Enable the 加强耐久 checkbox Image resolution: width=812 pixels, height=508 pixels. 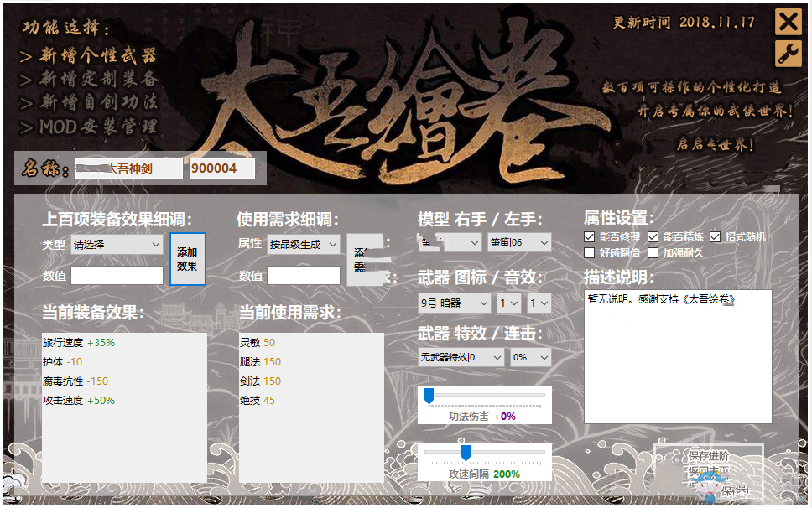click(653, 253)
